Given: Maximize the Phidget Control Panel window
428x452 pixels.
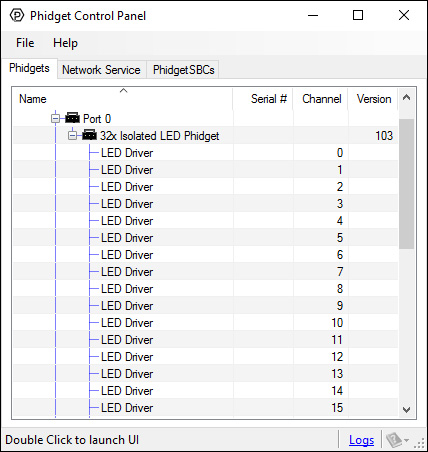Looking at the screenshot, I should [358, 15].
